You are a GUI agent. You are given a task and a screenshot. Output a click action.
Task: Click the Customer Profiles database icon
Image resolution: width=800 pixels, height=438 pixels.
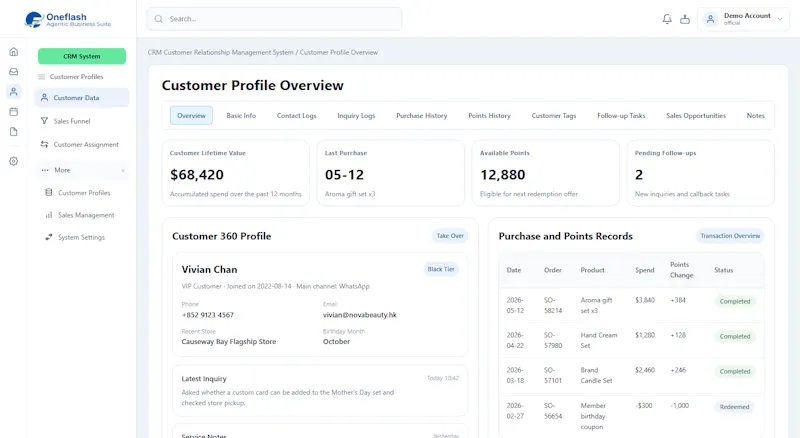click(x=48, y=192)
